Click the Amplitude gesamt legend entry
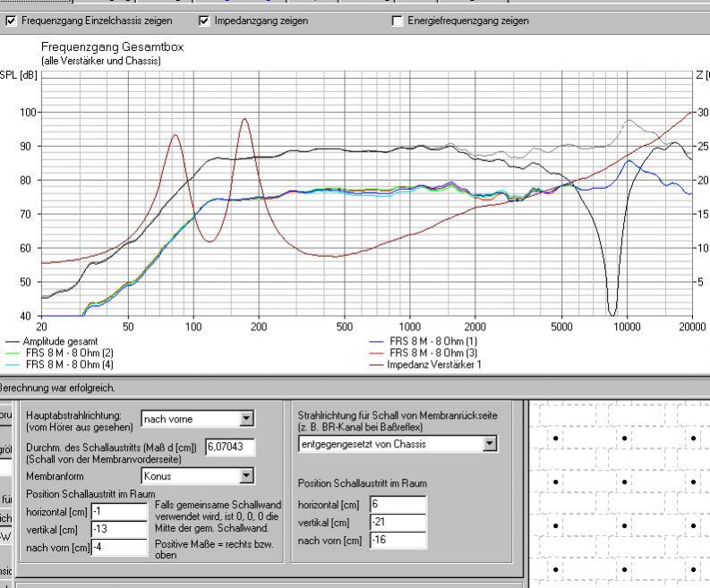Image resolution: width=710 pixels, height=588 pixels. pos(60,342)
